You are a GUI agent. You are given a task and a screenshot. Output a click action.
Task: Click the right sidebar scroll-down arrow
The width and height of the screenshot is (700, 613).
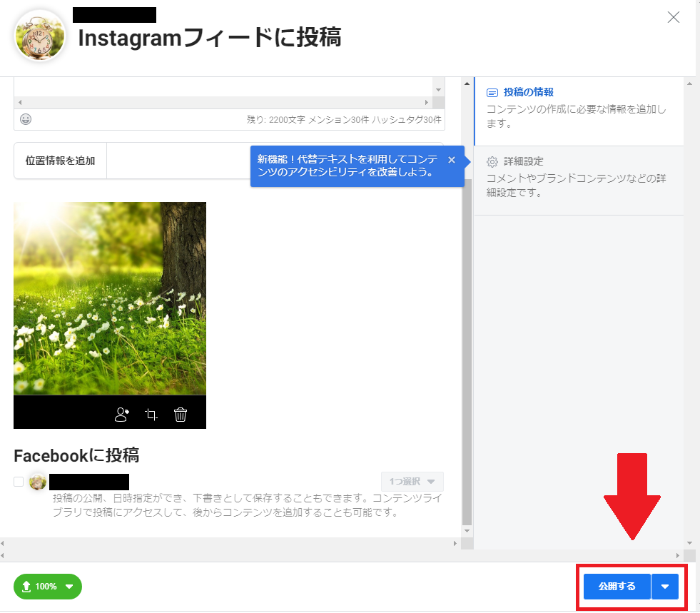(x=690, y=543)
